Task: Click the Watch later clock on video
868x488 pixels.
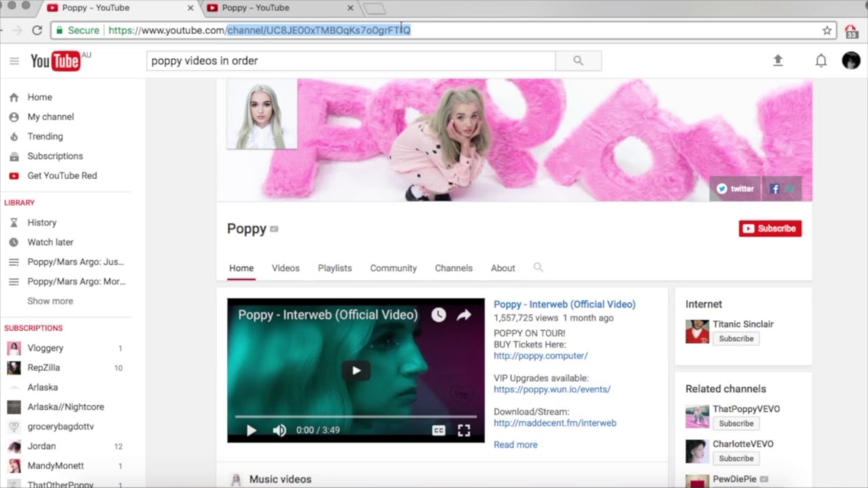Action: pyautogui.click(x=439, y=314)
